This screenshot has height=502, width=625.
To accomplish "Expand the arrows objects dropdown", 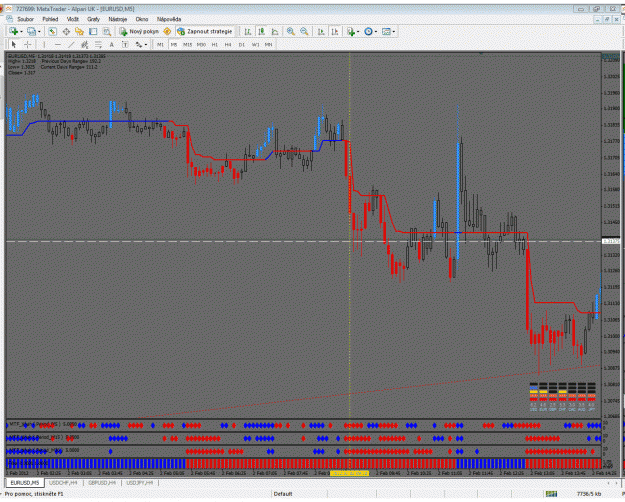I will [146, 45].
